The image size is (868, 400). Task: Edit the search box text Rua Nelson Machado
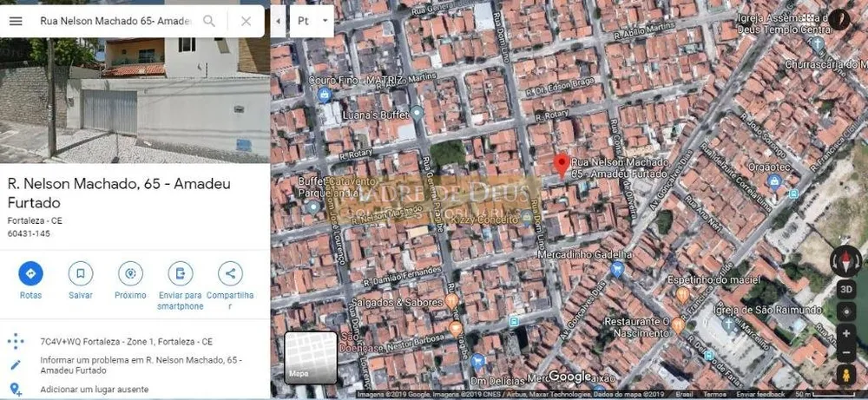(115, 21)
